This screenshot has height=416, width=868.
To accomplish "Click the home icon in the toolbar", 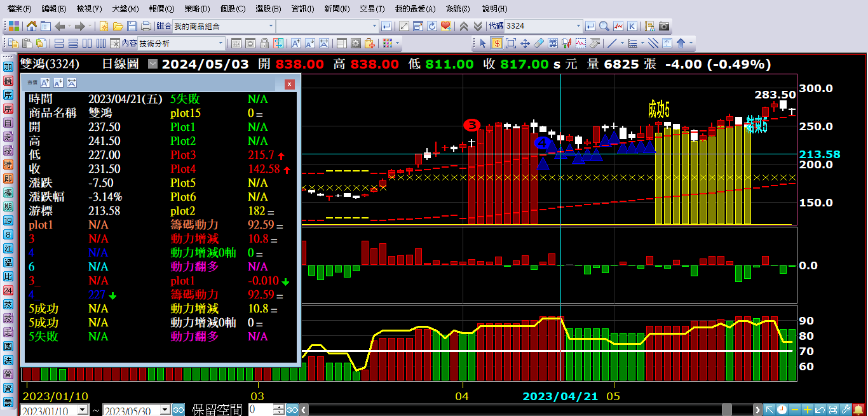I will pyautogui.click(x=31, y=26).
